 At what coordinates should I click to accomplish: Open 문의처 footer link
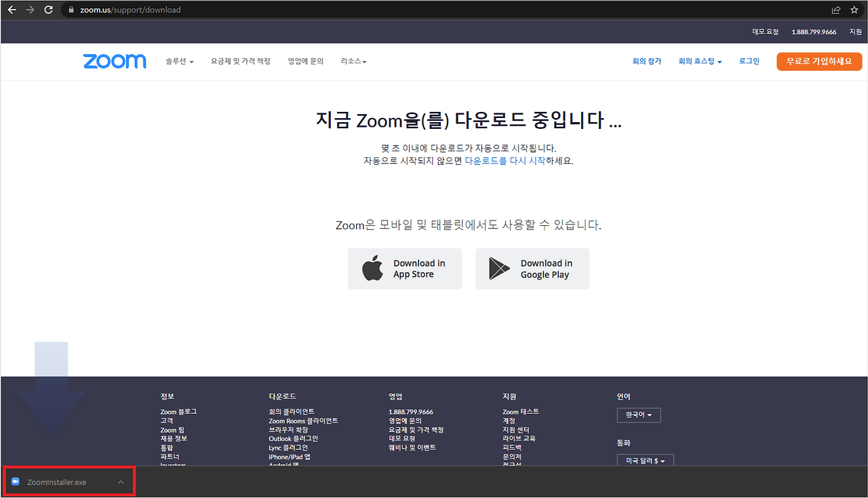(x=512, y=457)
